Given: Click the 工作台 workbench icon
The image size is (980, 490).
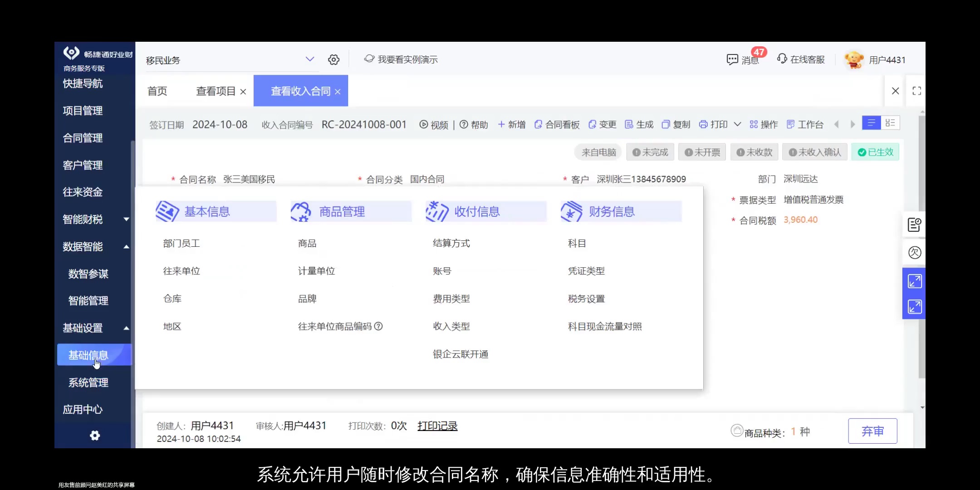Looking at the screenshot, I should 804,124.
